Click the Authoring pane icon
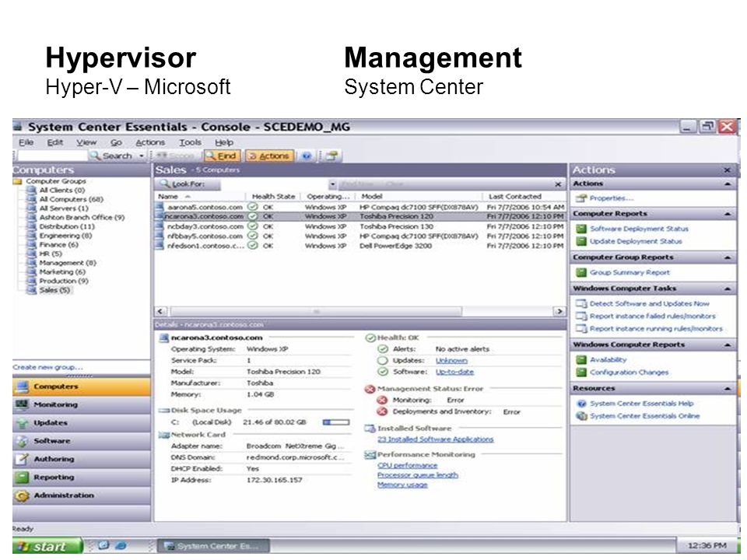The height and width of the screenshot is (560, 747). pyautogui.click(x=22, y=459)
